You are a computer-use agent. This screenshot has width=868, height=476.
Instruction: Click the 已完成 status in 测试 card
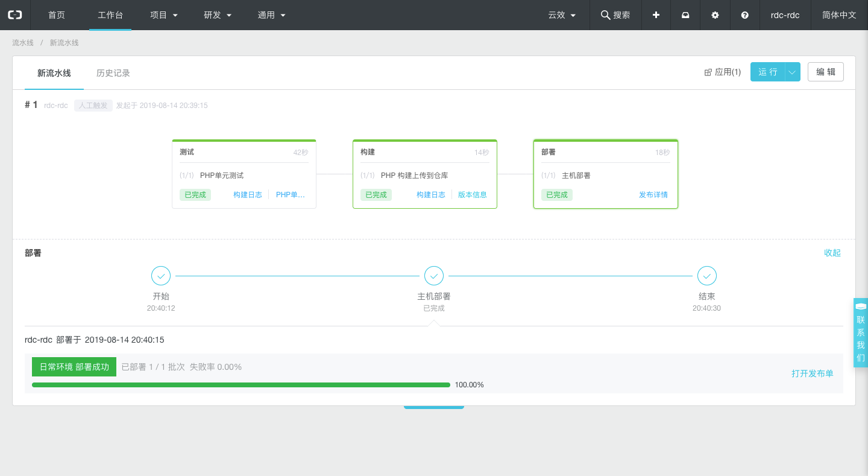click(x=195, y=195)
